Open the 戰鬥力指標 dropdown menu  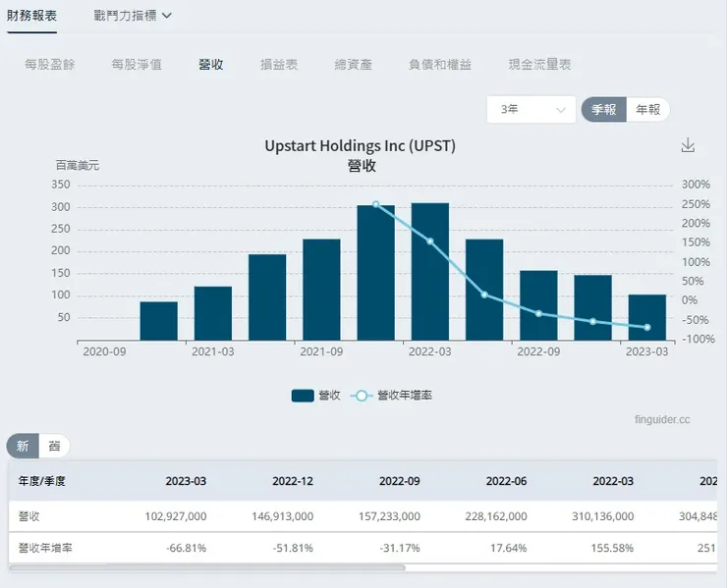(133, 16)
